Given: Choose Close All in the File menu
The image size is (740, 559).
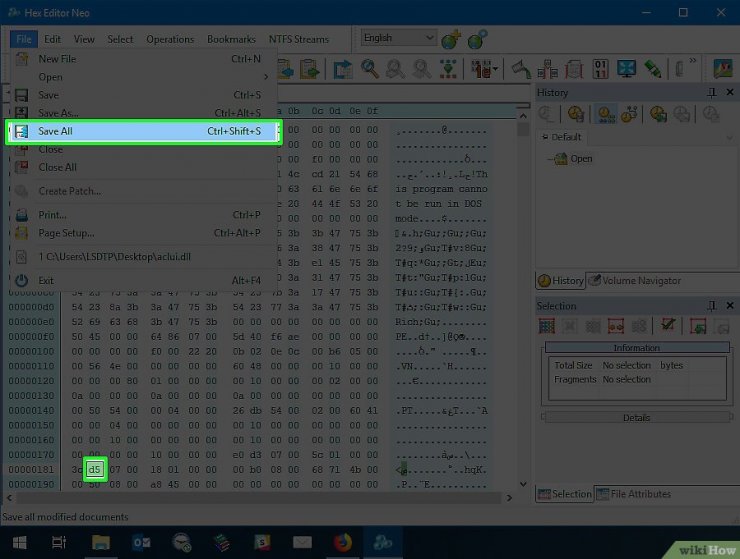Looking at the screenshot, I should click(143, 167).
